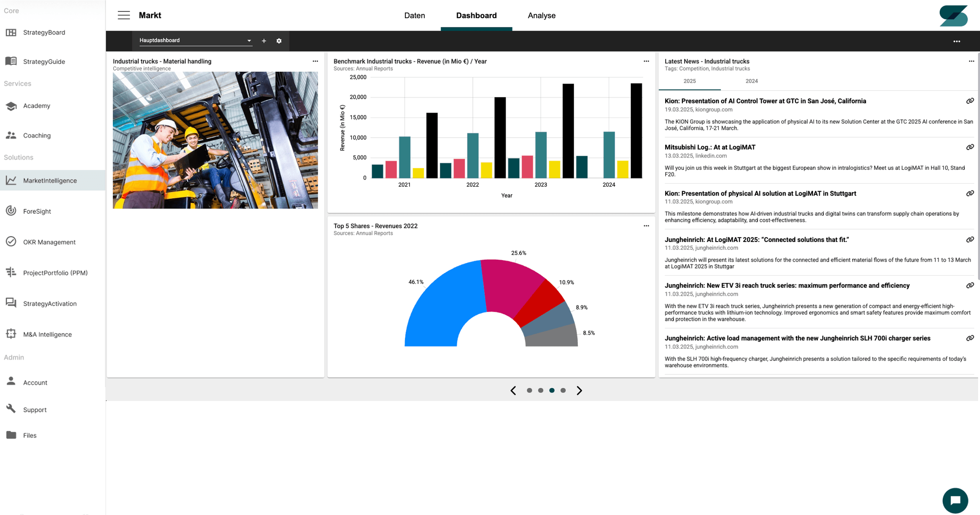980x515 pixels.
Task: Select ProjectPortfolio (PPM) in the sidebar
Action: (55, 273)
